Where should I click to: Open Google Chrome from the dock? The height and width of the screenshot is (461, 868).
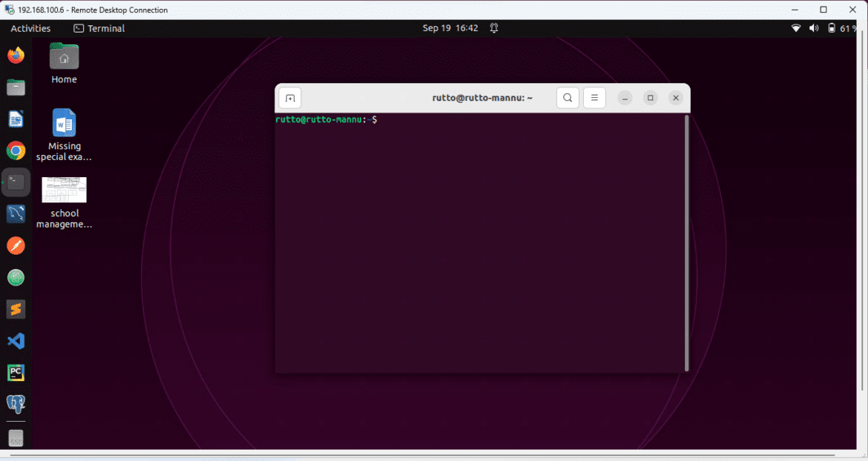pyautogui.click(x=16, y=150)
